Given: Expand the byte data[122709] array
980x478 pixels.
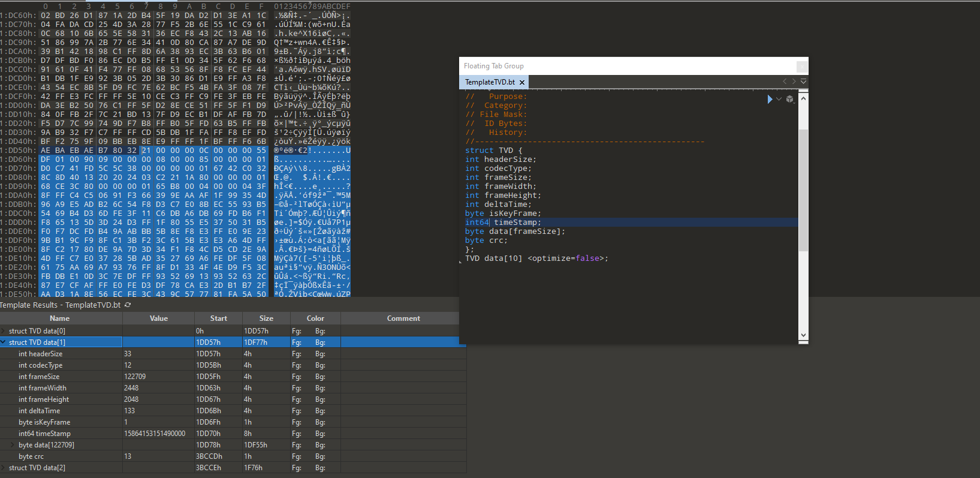Looking at the screenshot, I should click(x=13, y=445).
